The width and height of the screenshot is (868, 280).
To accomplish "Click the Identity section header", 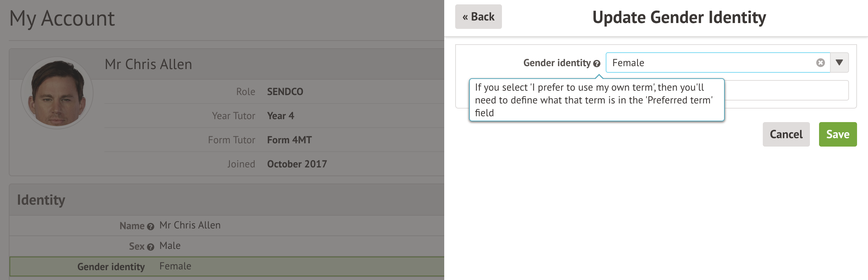I will 41,200.
